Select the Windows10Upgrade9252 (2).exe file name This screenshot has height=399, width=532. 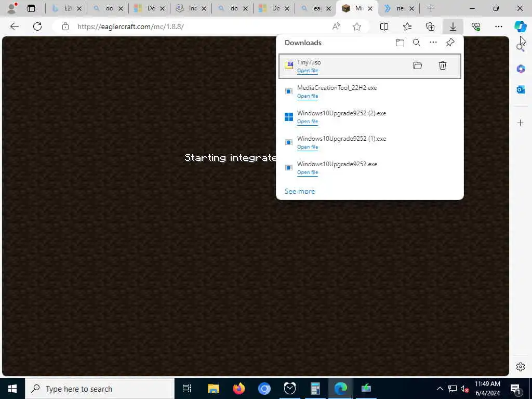click(x=341, y=113)
